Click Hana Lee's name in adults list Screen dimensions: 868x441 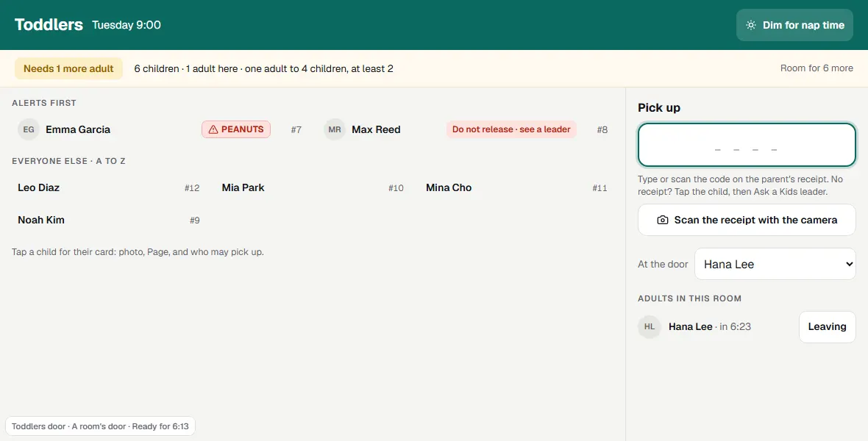[x=690, y=326]
